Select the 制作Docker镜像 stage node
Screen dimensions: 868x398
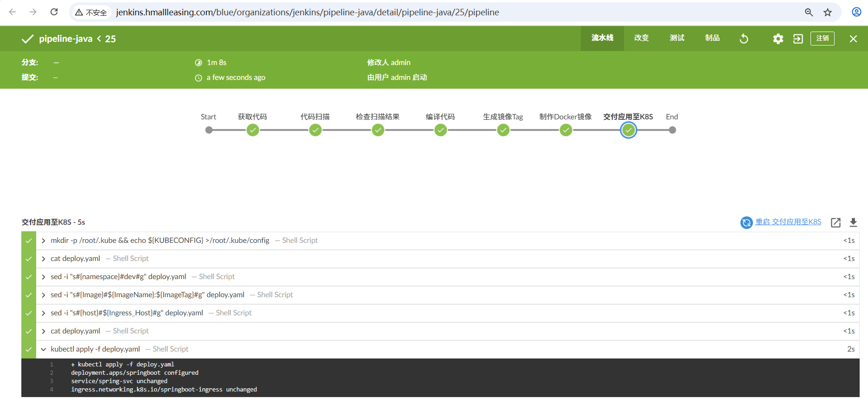[x=566, y=130]
